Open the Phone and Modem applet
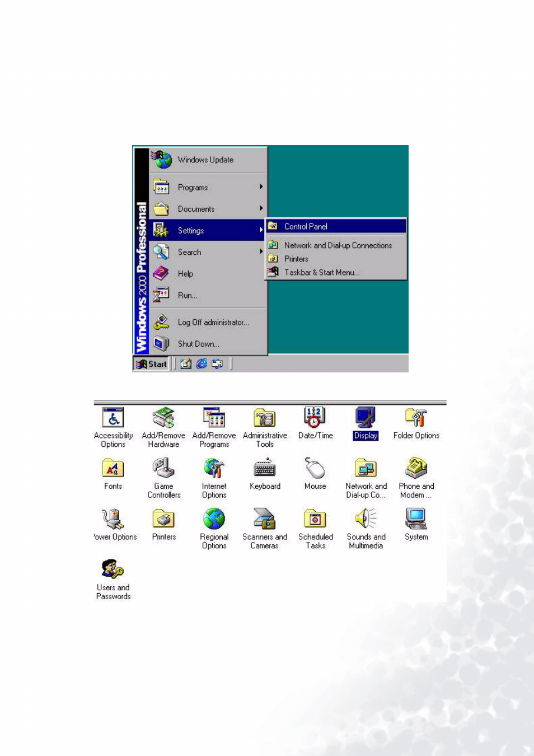The height and width of the screenshot is (756, 534). (416, 478)
